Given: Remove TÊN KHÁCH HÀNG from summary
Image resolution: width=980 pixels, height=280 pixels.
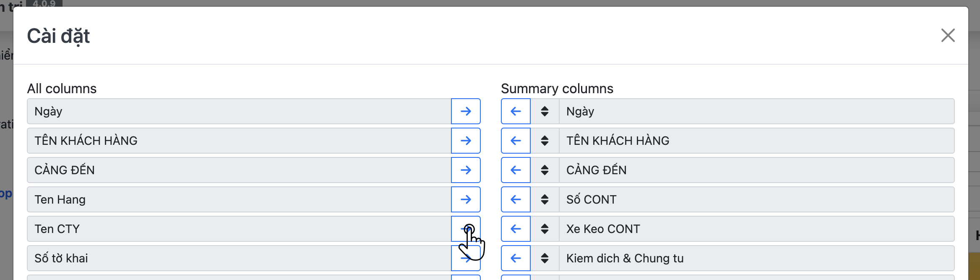Looking at the screenshot, I should click(x=516, y=141).
